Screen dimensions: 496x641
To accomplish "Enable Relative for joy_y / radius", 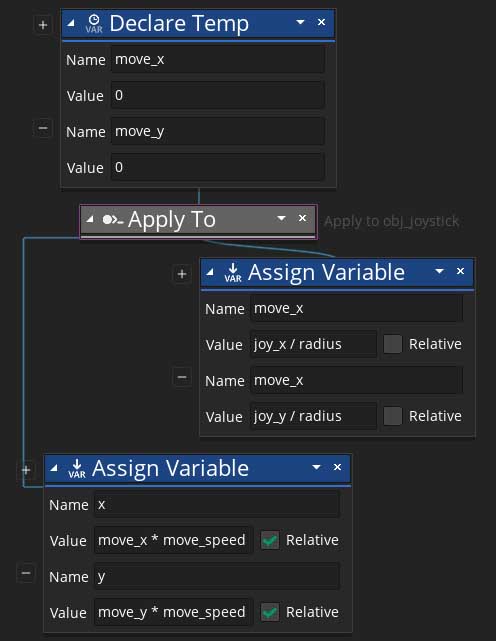I will [x=393, y=416].
